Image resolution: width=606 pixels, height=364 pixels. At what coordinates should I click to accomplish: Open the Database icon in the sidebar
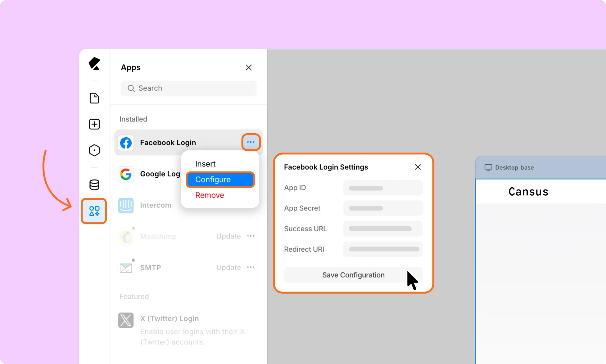94,185
